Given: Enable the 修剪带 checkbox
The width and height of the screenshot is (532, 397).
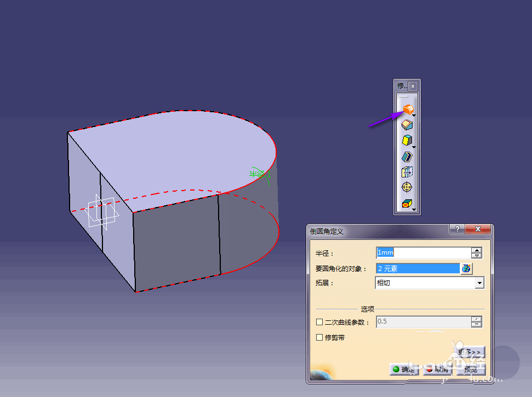Looking at the screenshot, I should [x=319, y=337].
